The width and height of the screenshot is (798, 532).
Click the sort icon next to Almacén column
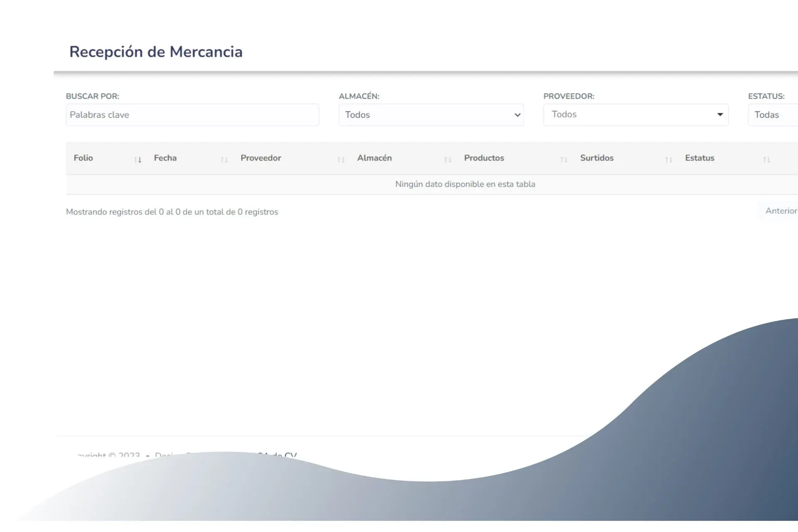click(x=447, y=159)
